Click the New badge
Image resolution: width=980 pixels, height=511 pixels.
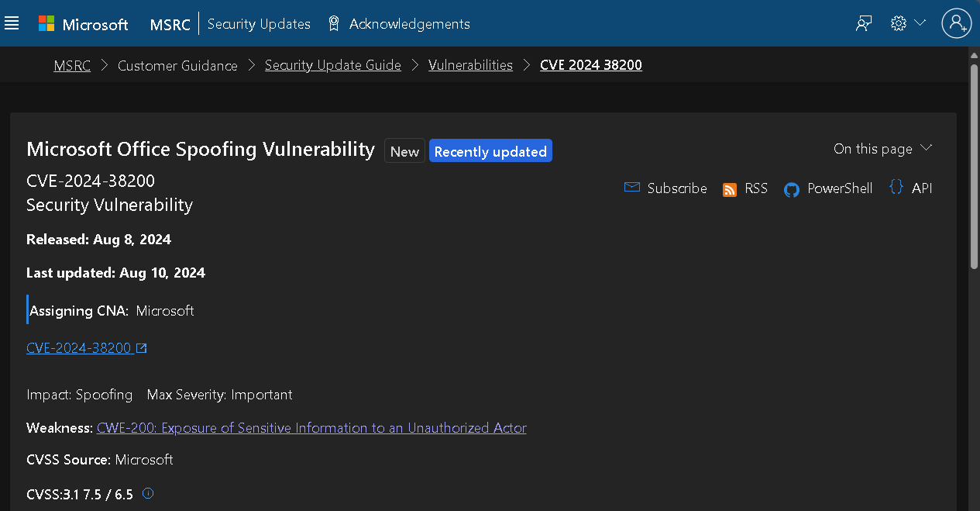point(404,151)
